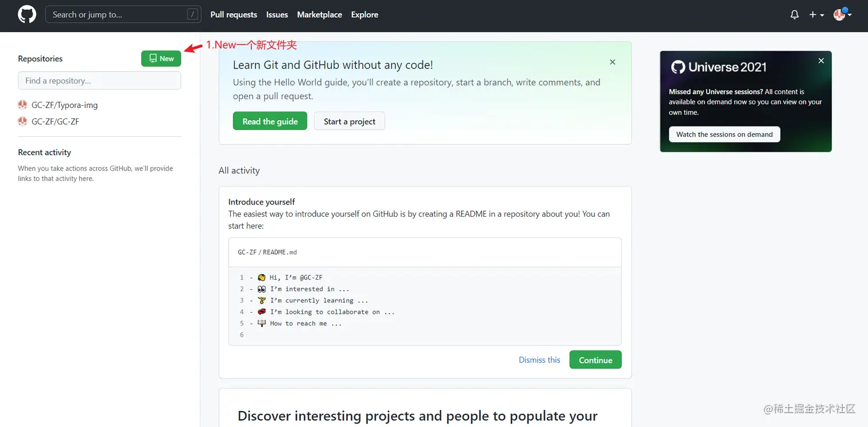This screenshot has height=427, width=868.
Task: Click the GC-ZF / README.md file path
Action: tap(268, 252)
